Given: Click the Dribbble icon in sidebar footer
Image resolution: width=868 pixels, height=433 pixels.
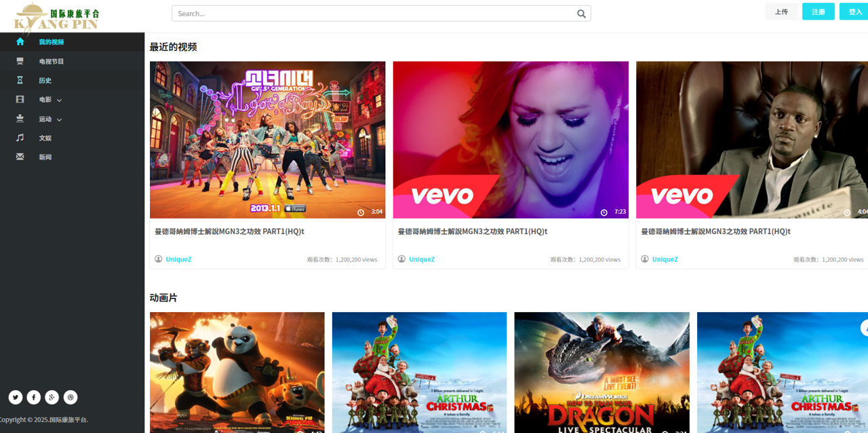Looking at the screenshot, I should coord(71,397).
